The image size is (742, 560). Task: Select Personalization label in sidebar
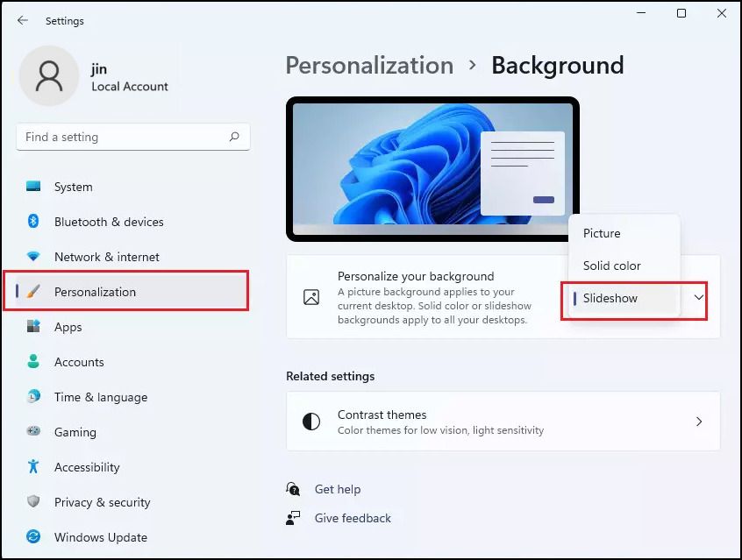(x=95, y=292)
